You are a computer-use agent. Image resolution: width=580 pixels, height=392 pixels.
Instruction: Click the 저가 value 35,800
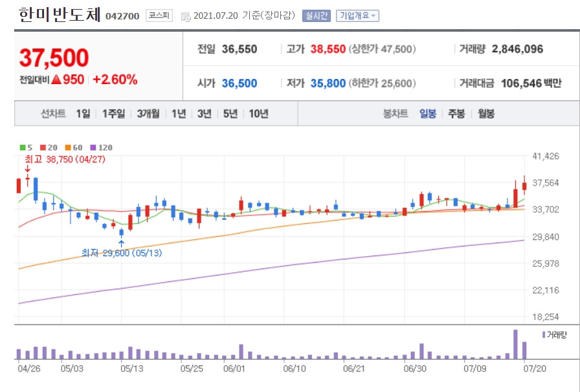pyautogui.click(x=328, y=83)
